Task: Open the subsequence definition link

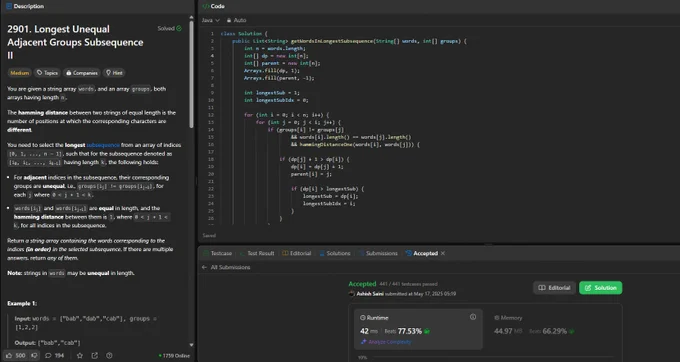Action: click(x=103, y=145)
